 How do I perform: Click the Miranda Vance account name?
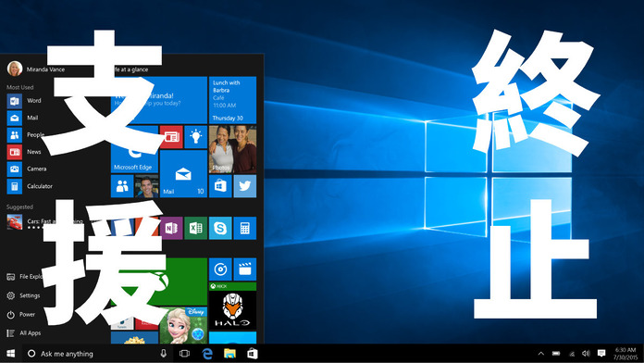(45, 69)
